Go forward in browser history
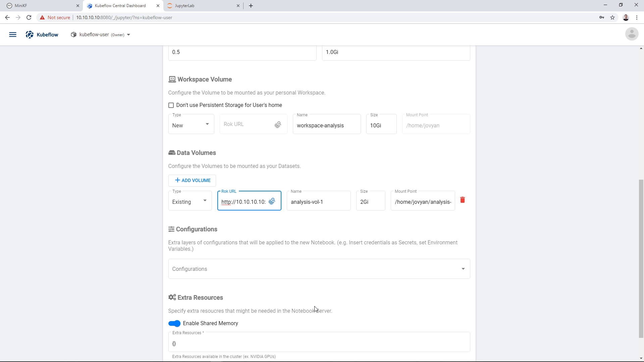 18,17
